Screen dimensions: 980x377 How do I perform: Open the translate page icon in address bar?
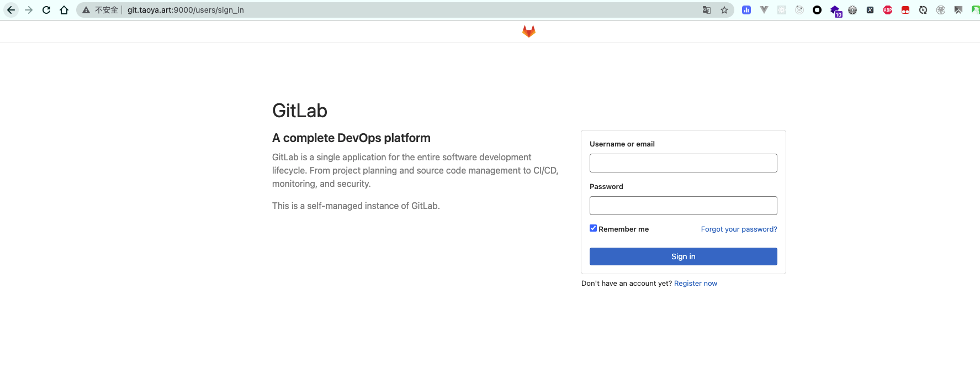pos(707,10)
